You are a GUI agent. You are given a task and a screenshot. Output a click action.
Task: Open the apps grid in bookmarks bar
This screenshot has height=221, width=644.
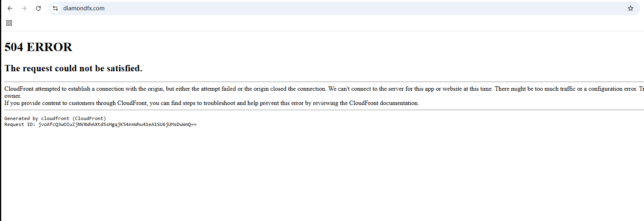(9, 23)
